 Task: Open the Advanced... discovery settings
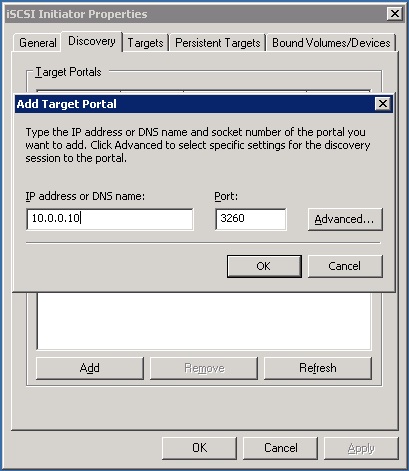[345, 219]
